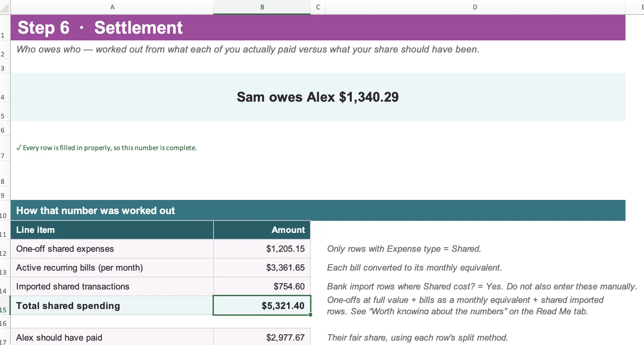Select the $2,977.67 amount cell
Viewport: 644px width, 345px height.
point(262,337)
